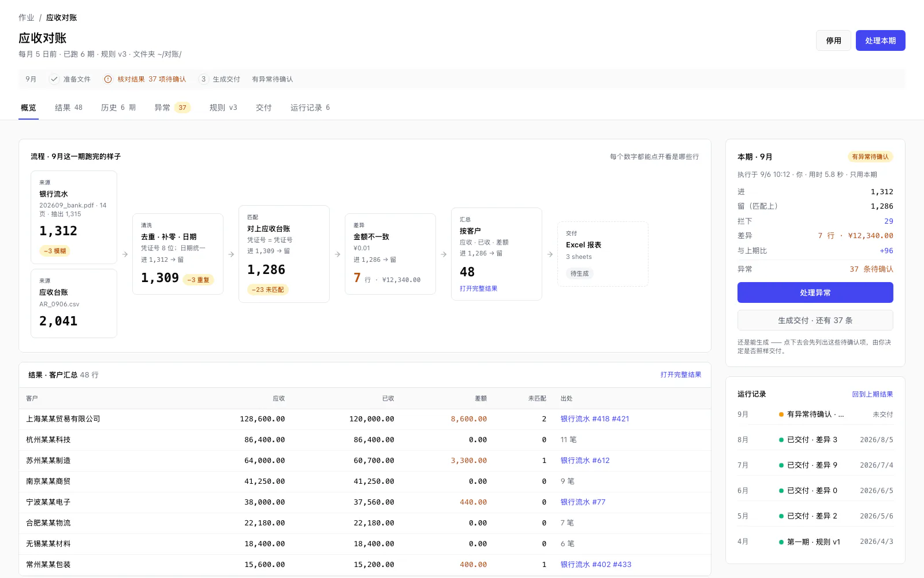
Task: Select the 苏州某某制造 row
Action: tap(364, 461)
